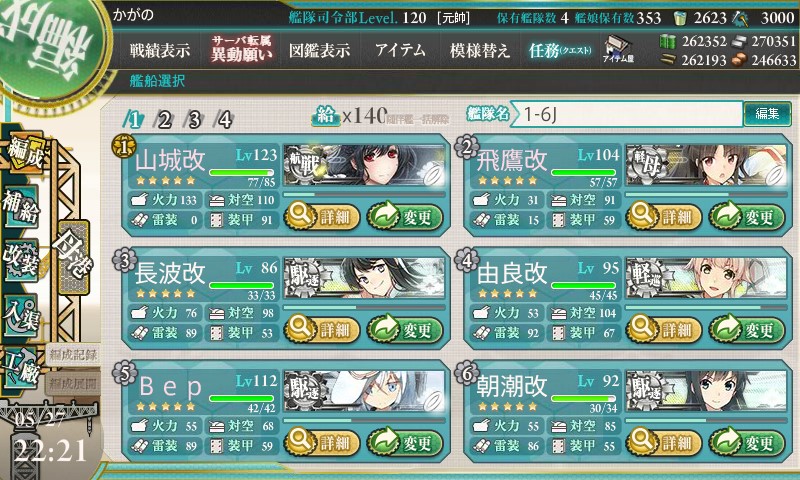Open the 工廠 factory sidebar icon

pos(21,368)
